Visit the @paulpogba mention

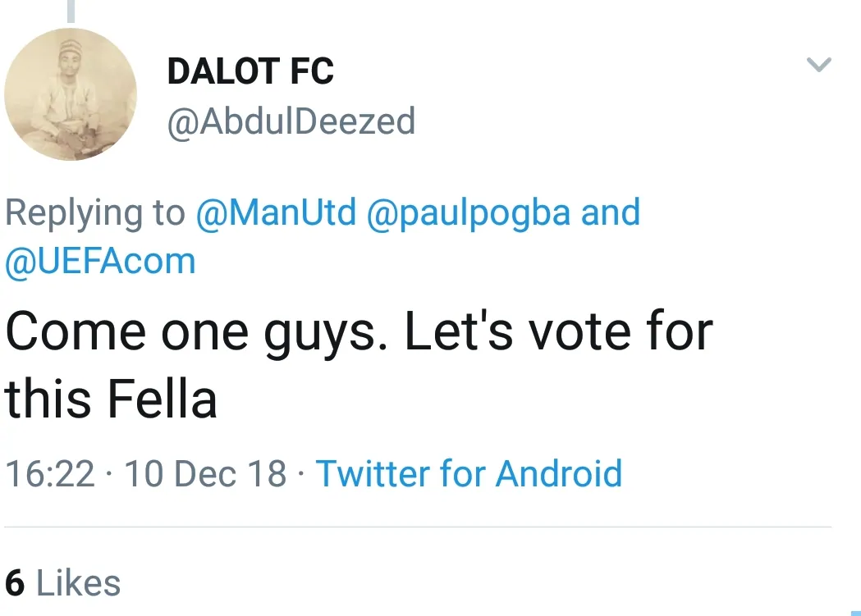click(469, 213)
